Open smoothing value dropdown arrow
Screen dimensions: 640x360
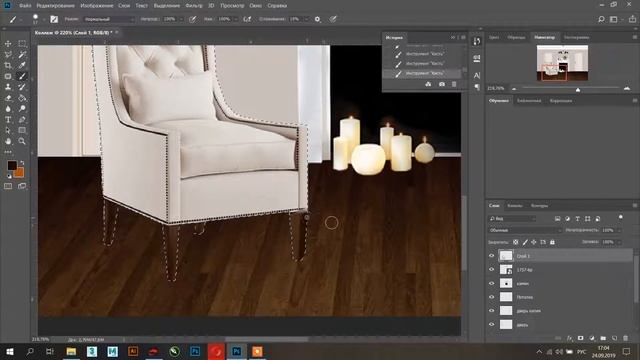coord(306,19)
